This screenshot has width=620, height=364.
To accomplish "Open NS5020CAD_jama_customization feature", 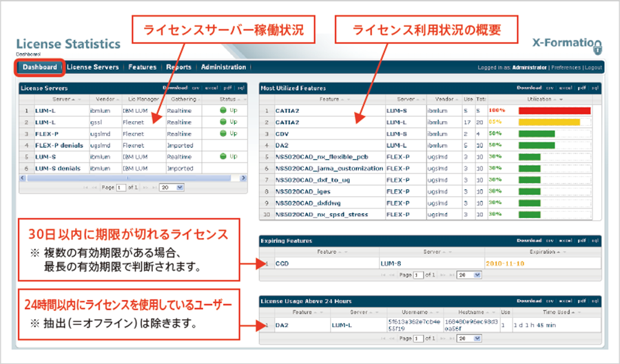I will [329, 168].
